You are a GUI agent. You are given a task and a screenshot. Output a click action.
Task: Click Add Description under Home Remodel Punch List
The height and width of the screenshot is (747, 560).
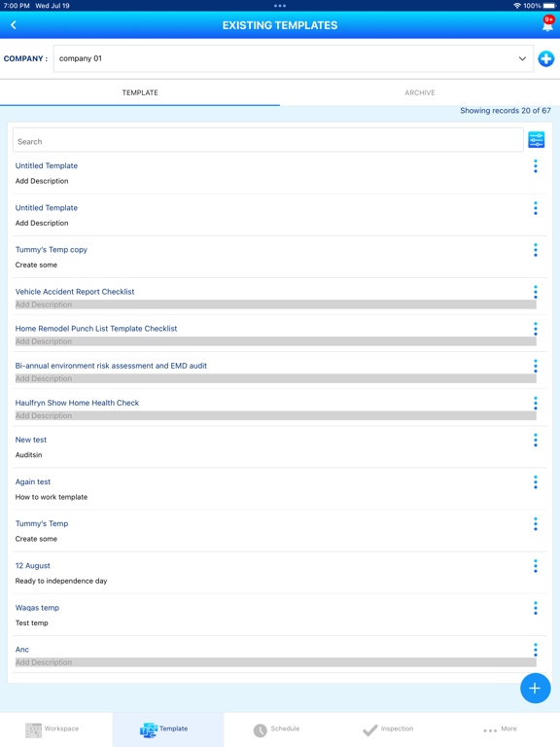point(276,341)
